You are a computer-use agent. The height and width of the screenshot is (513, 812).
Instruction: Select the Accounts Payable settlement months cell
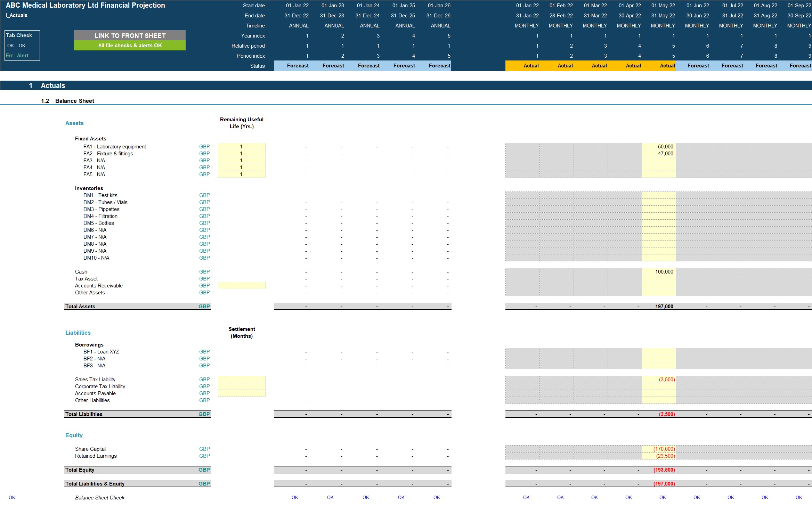pos(242,393)
